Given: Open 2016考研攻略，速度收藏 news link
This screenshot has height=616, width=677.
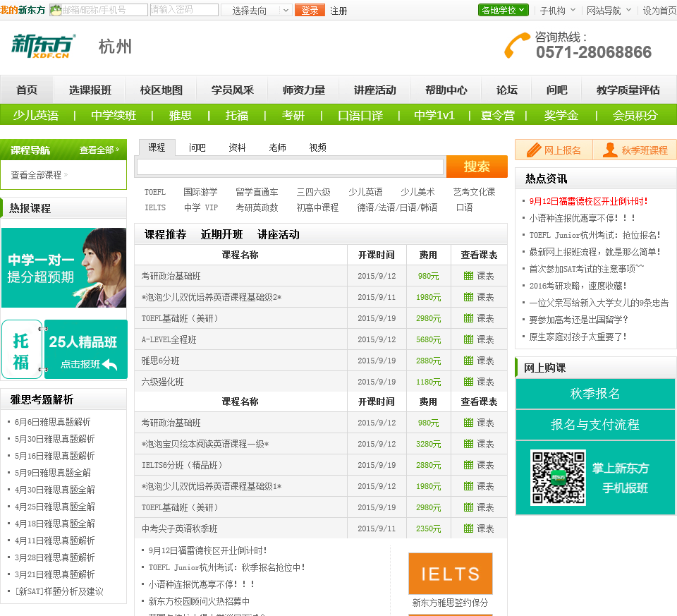Looking at the screenshot, I should (578, 286).
